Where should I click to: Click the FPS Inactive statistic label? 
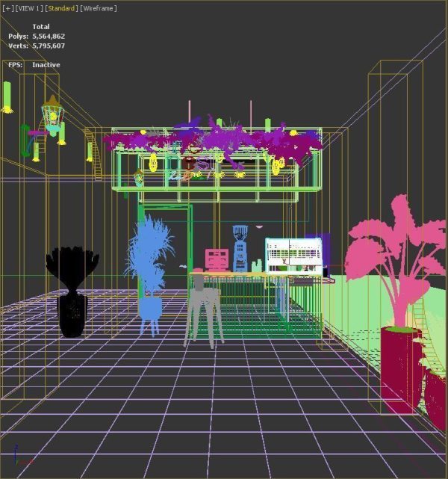[x=34, y=65]
